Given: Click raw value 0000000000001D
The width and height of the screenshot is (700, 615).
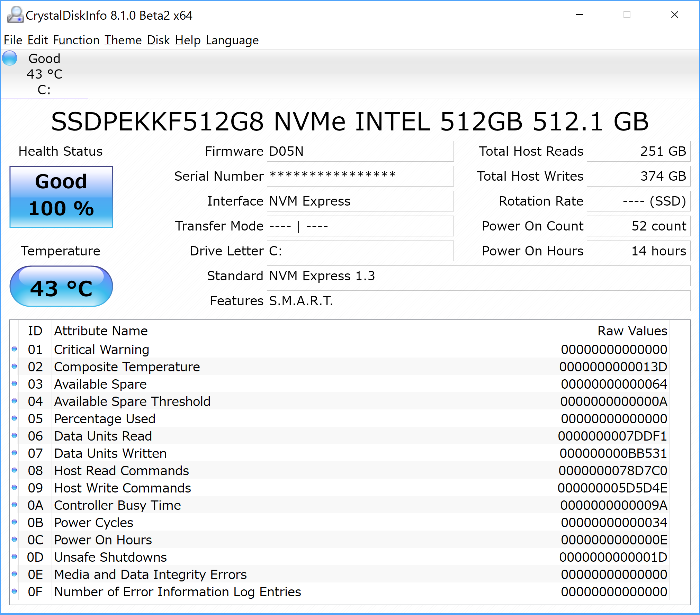Looking at the screenshot, I should (x=613, y=557).
